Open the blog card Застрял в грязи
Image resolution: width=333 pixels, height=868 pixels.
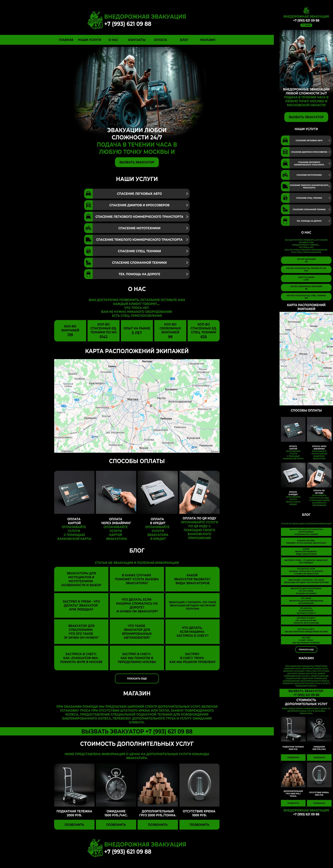81,605
